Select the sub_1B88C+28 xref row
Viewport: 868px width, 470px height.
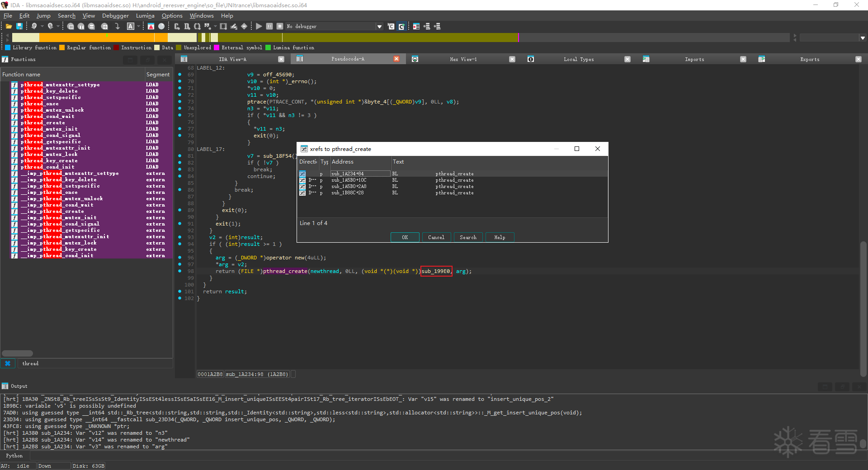[347, 193]
